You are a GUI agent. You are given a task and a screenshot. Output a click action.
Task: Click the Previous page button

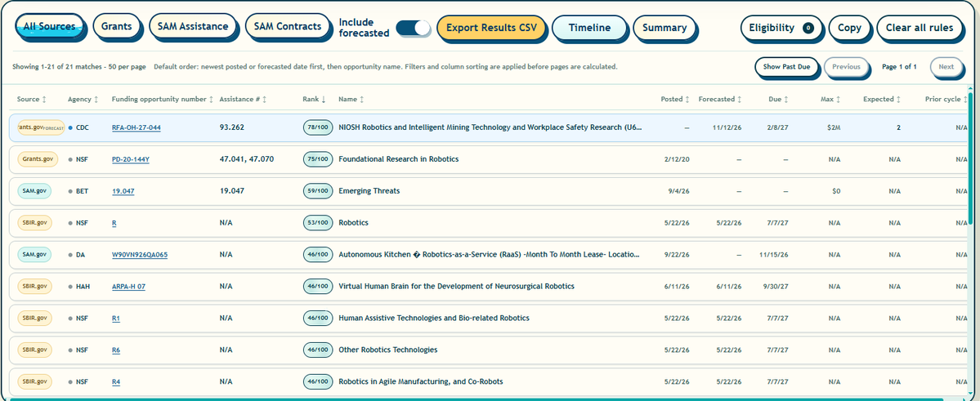846,67
